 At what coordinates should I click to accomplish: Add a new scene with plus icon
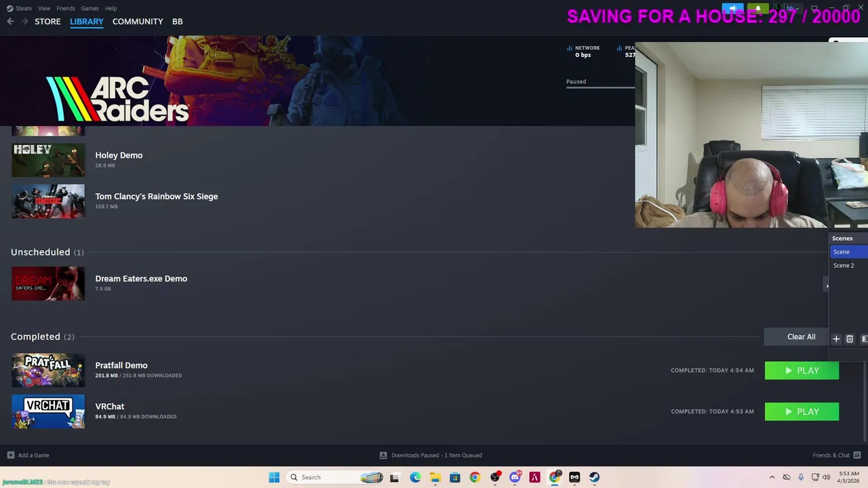[836, 339]
